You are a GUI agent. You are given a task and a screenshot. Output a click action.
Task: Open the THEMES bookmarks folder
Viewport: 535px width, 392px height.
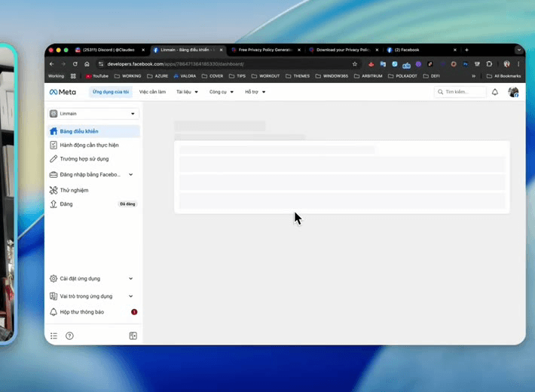click(x=298, y=76)
